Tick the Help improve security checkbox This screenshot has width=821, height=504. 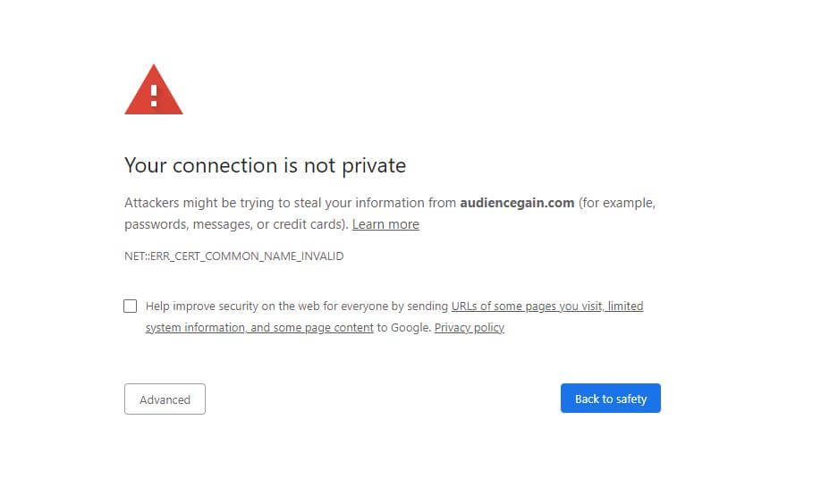[x=130, y=307]
